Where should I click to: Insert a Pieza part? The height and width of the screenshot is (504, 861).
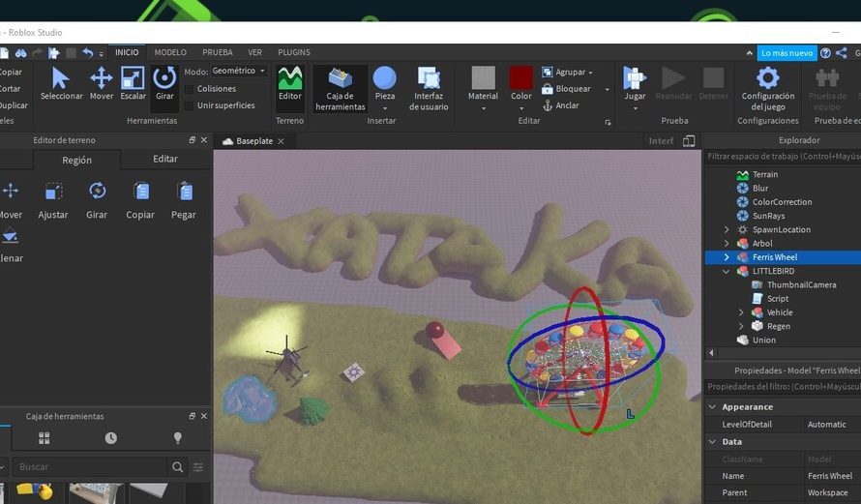tap(384, 84)
